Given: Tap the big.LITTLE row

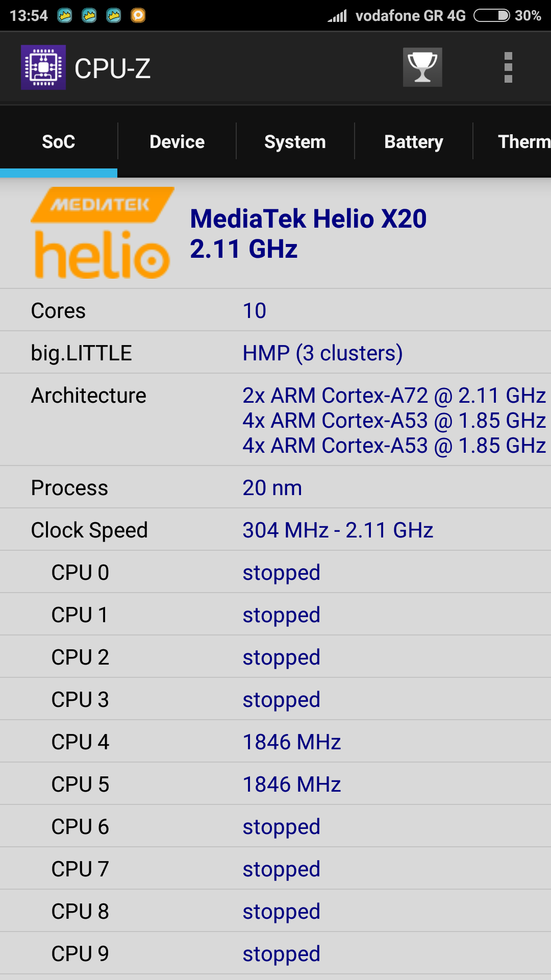Looking at the screenshot, I should 275,353.
